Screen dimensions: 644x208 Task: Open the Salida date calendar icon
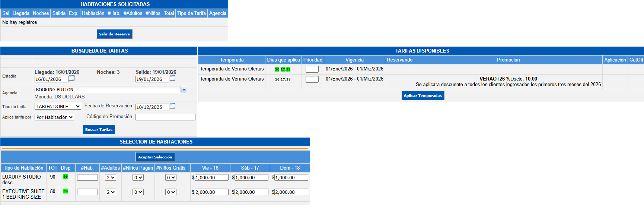172,78
